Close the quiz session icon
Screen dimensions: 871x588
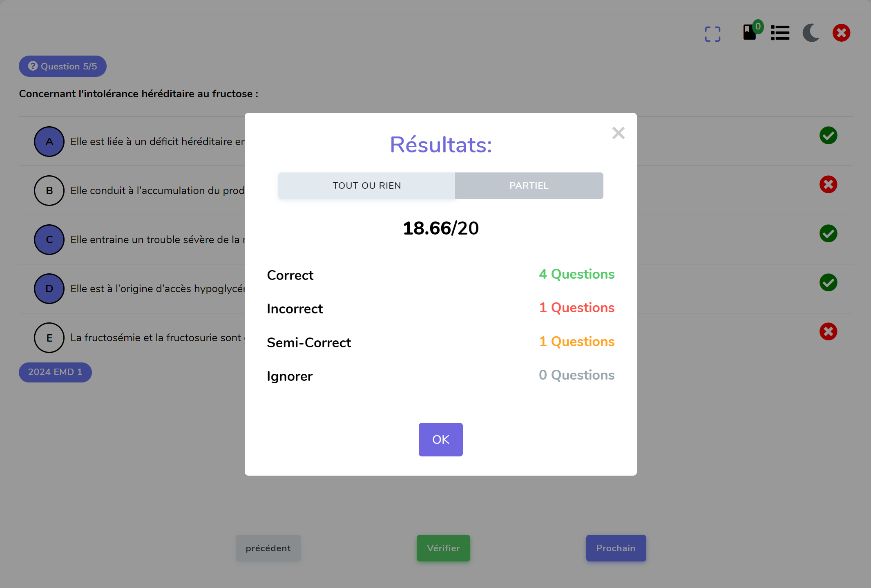click(x=842, y=32)
